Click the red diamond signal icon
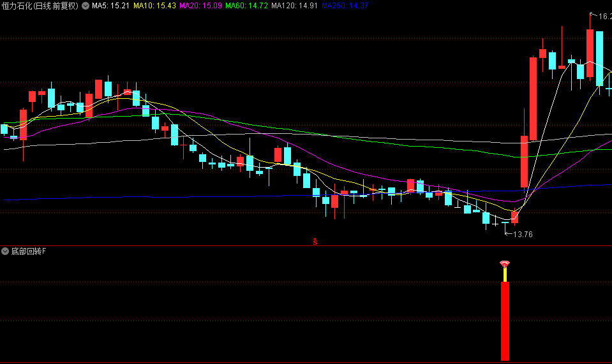 [x=505, y=264]
